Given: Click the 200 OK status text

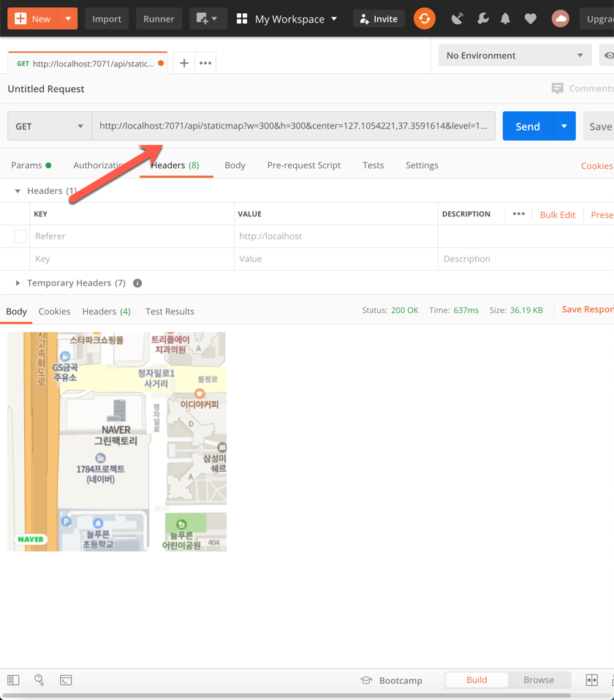Looking at the screenshot, I should coord(405,310).
